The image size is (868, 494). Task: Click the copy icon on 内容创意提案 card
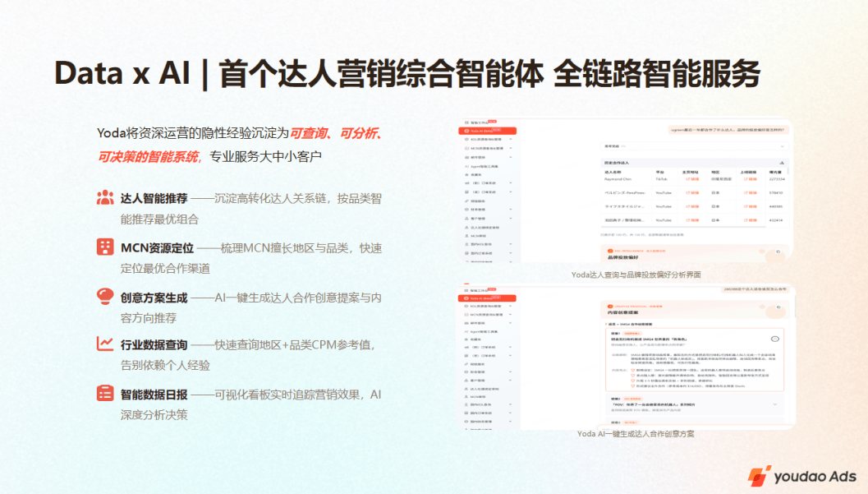click(778, 307)
